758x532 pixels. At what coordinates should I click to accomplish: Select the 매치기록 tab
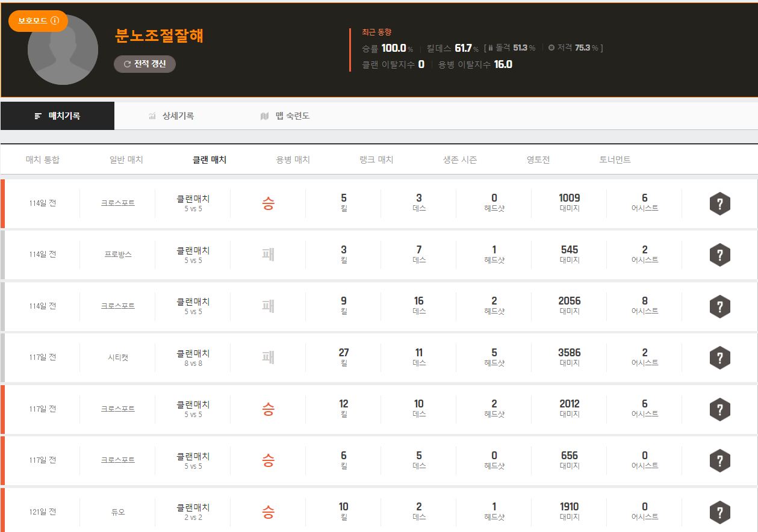click(57, 116)
